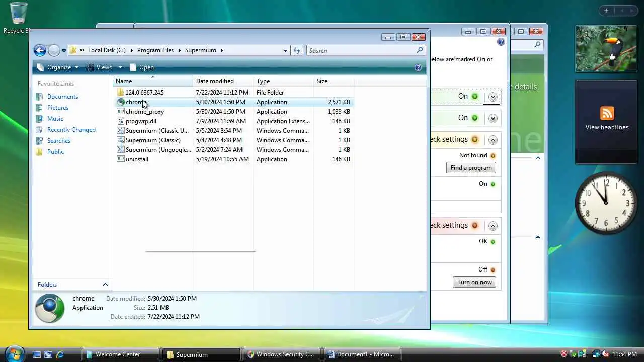Switch to Supermium taskbar button

pyautogui.click(x=201, y=354)
